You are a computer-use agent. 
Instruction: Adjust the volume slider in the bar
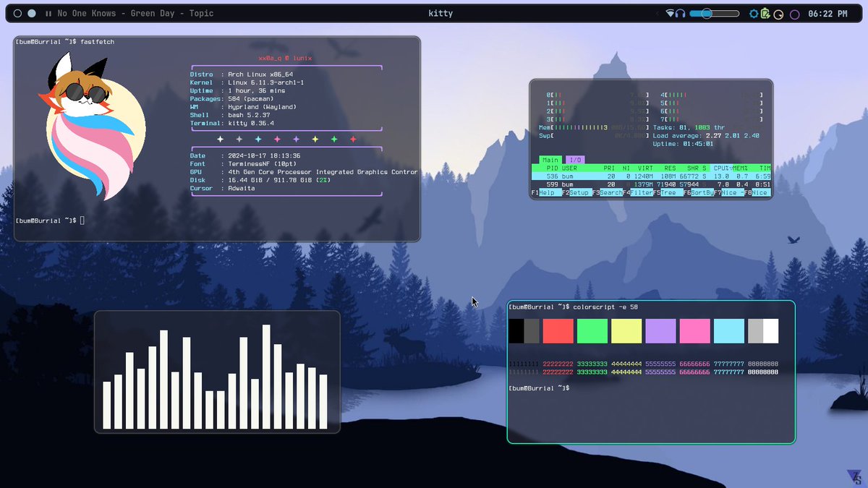click(715, 14)
